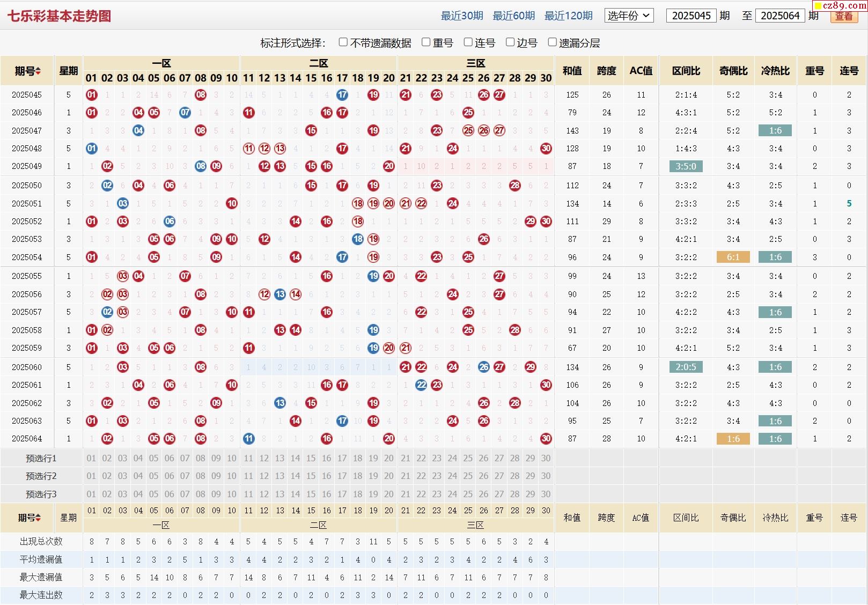
Task: Select number 27 in 预选行3
Action: 499,495
